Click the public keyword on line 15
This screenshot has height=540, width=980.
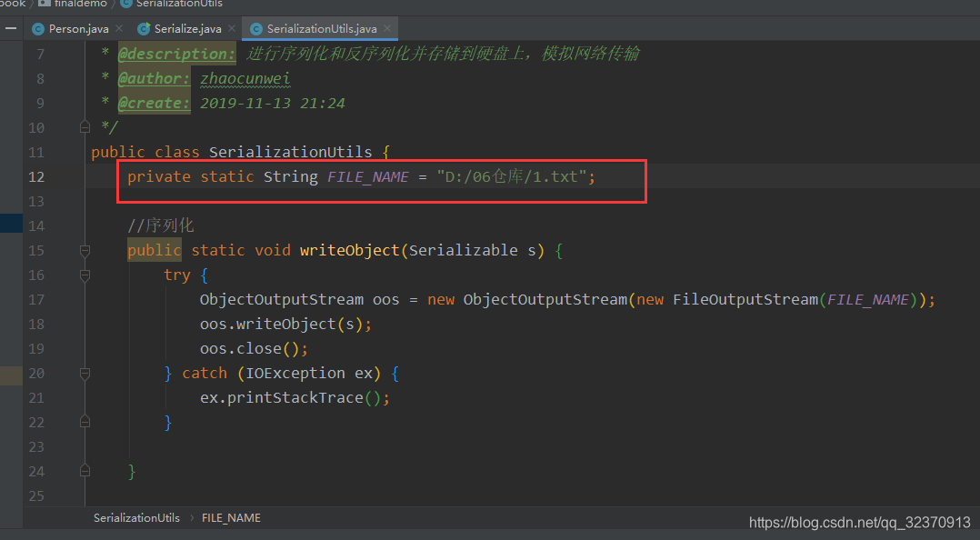[155, 251]
